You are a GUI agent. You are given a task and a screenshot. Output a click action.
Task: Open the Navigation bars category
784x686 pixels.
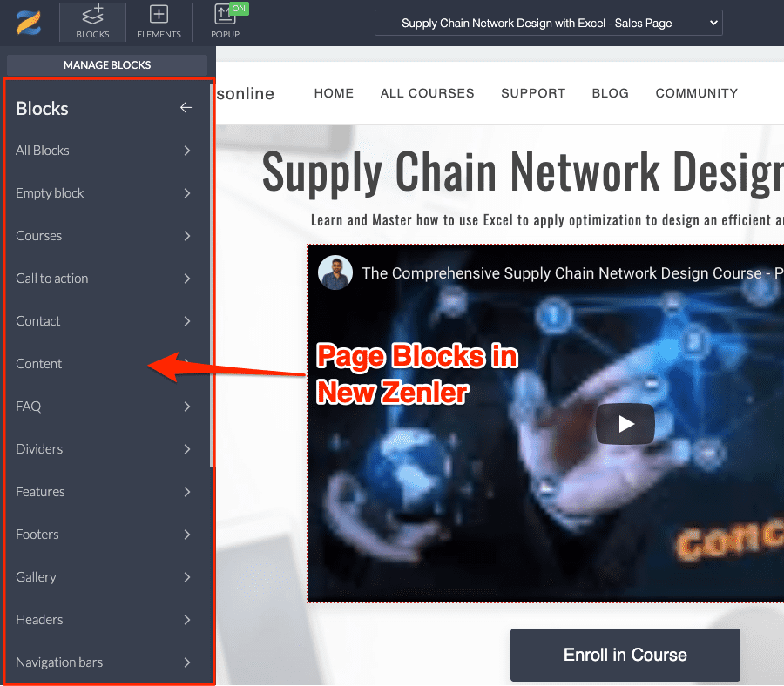pyautogui.click(x=104, y=662)
